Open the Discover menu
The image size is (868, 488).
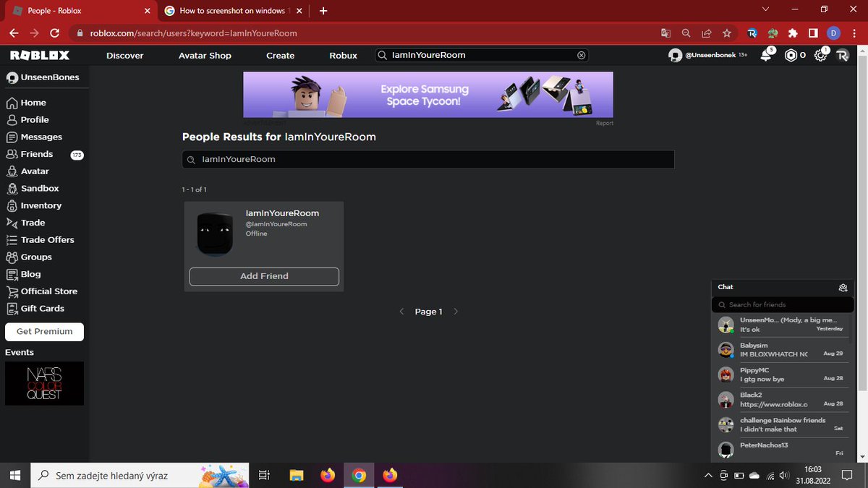pos(125,56)
